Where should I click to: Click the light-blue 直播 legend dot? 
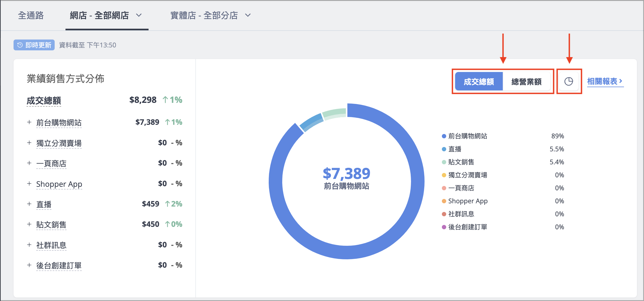point(444,149)
